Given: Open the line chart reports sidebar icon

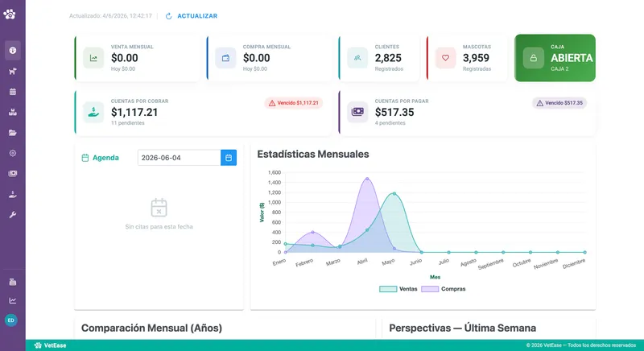Looking at the screenshot, I should [13, 300].
